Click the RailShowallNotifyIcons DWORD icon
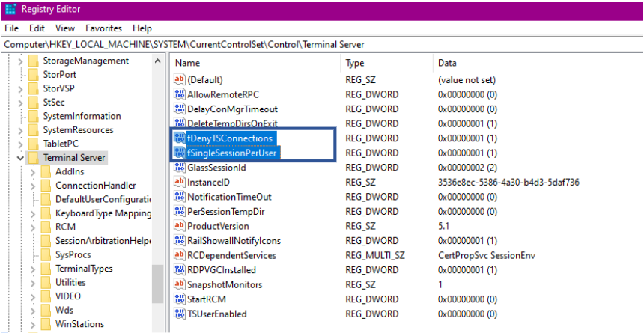 [180, 241]
